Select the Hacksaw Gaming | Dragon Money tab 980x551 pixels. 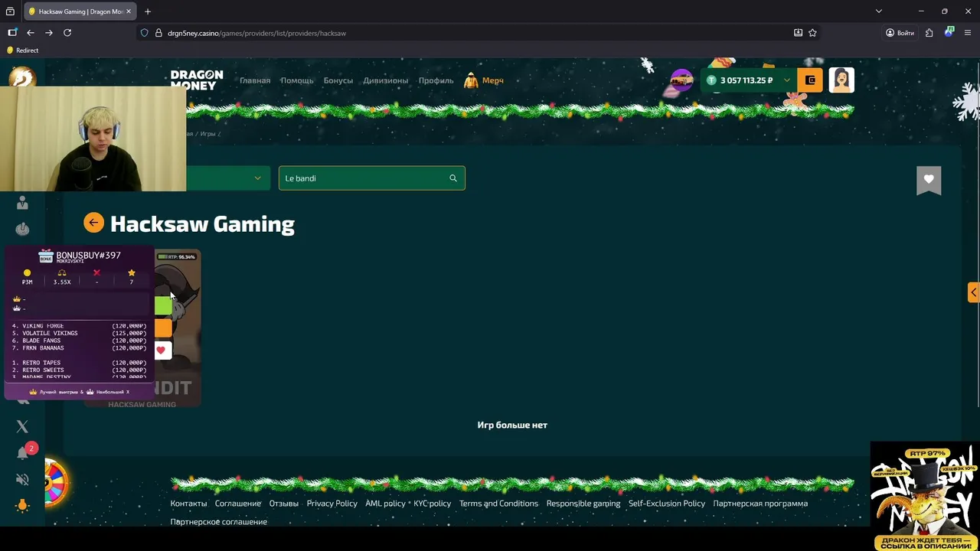pyautogui.click(x=80, y=11)
